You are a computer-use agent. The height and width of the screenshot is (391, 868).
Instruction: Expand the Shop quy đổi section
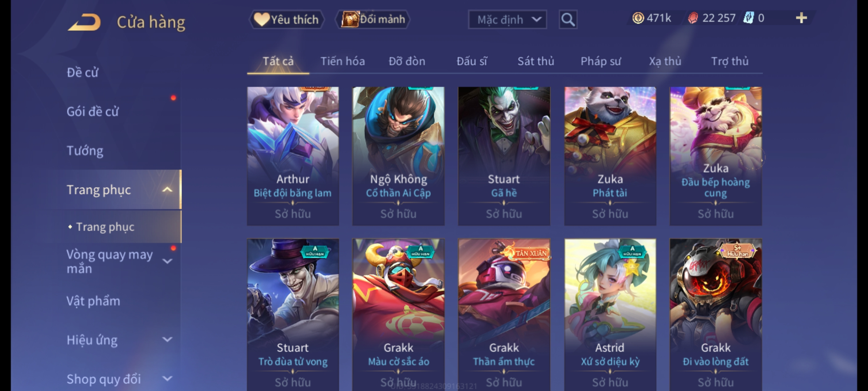(167, 379)
